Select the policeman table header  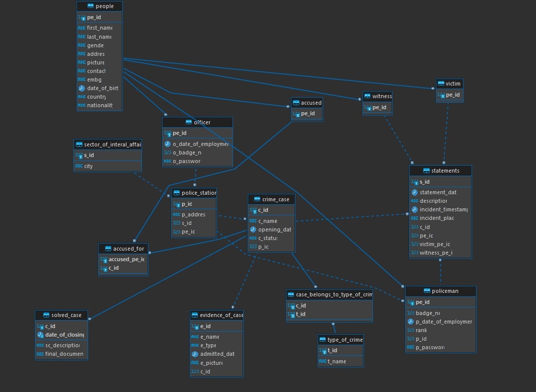click(441, 291)
